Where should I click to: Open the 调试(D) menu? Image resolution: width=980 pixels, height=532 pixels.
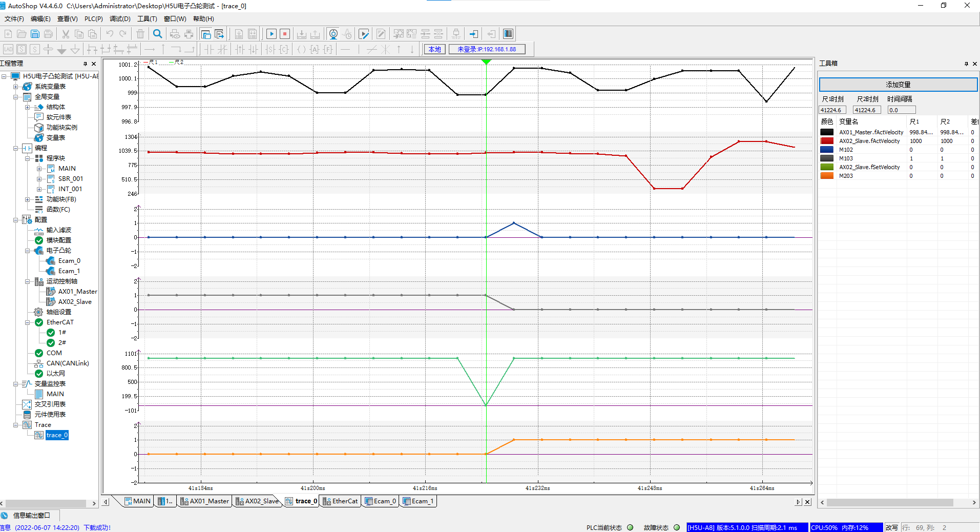coord(120,19)
